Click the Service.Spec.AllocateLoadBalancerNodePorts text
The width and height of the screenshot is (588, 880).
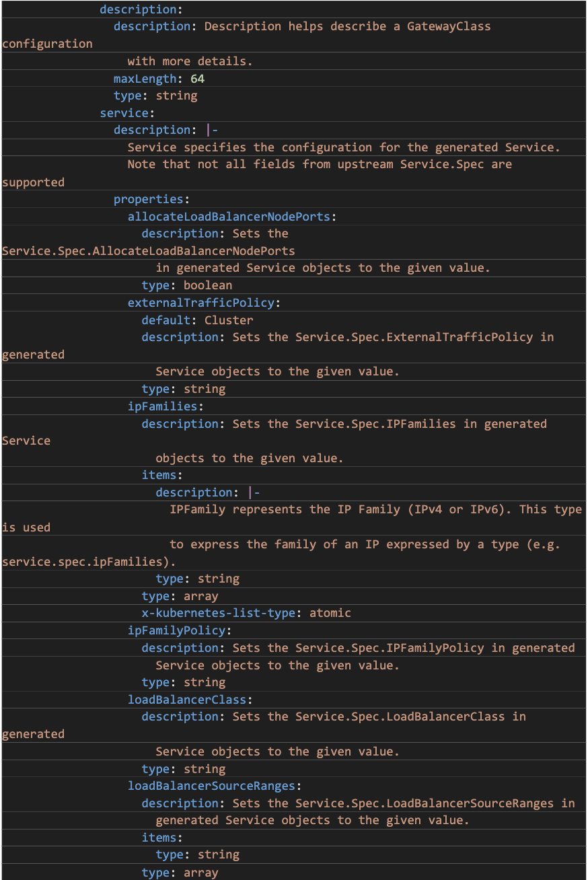[x=148, y=251]
